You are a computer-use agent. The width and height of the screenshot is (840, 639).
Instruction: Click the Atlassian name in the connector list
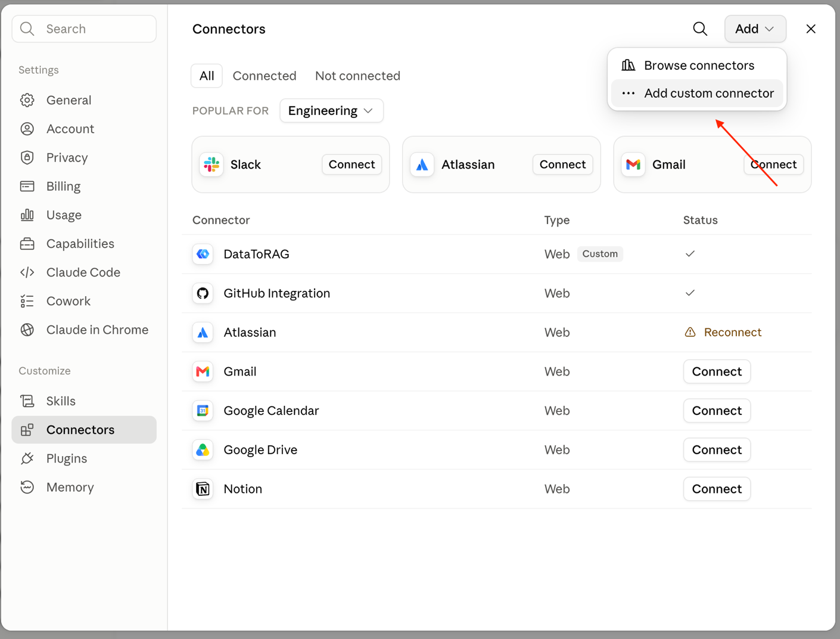[x=250, y=333]
